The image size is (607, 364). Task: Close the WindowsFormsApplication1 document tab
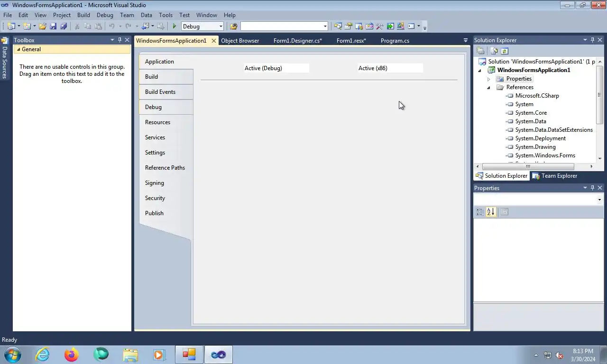click(x=214, y=41)
